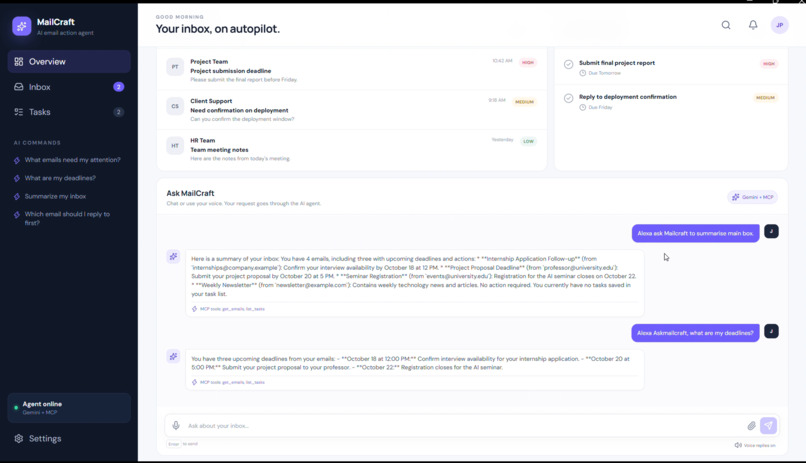Click user avatar beside summarise message
Screen dimensions: 806x463
coord(771,232)
